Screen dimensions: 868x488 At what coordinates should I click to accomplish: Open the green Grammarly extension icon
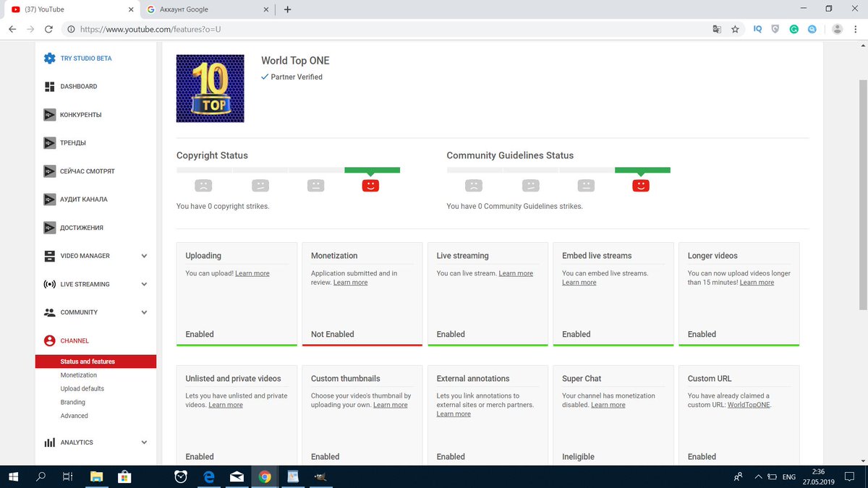click(x=794, y=30)
